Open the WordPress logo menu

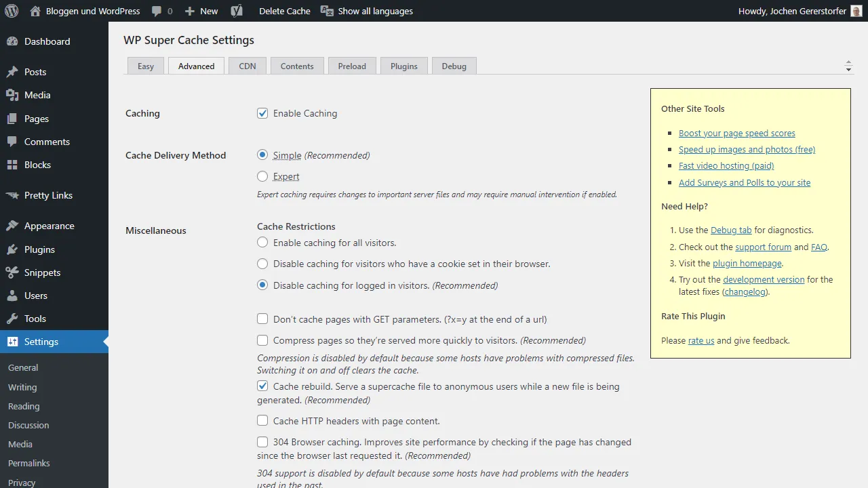point(12,11)
